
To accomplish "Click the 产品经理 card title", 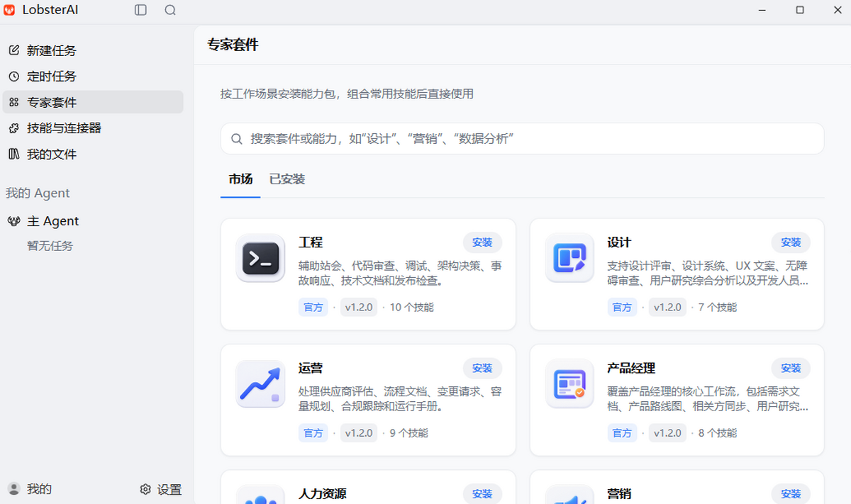I will pyautogui.click(x=631, y=369).
